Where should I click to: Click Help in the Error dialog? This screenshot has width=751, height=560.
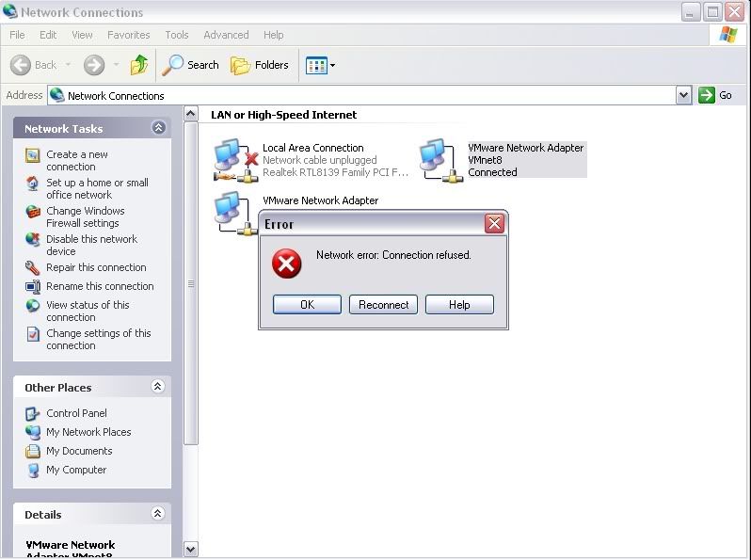[x=459, y=305]
